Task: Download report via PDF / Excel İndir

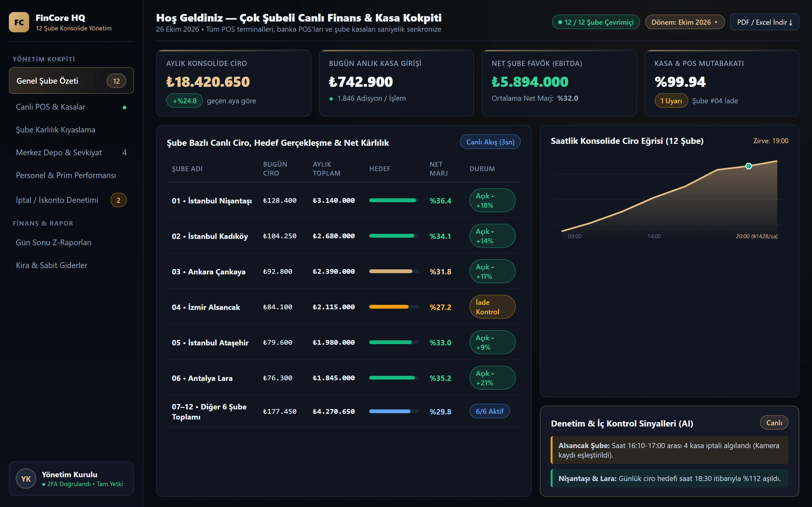Action: click(x=764, y=22)
